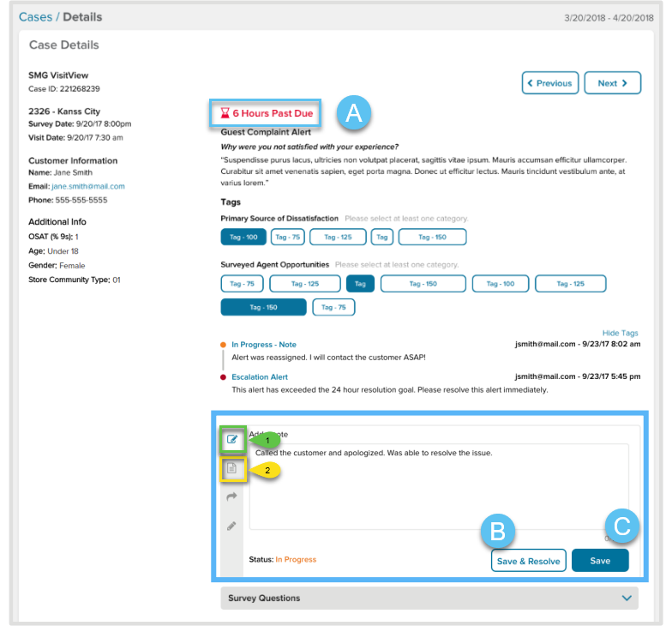Deselect Tag - 100 under Primary Source
The width and height of the screenshot is (672, 626).
pos(243,238)
